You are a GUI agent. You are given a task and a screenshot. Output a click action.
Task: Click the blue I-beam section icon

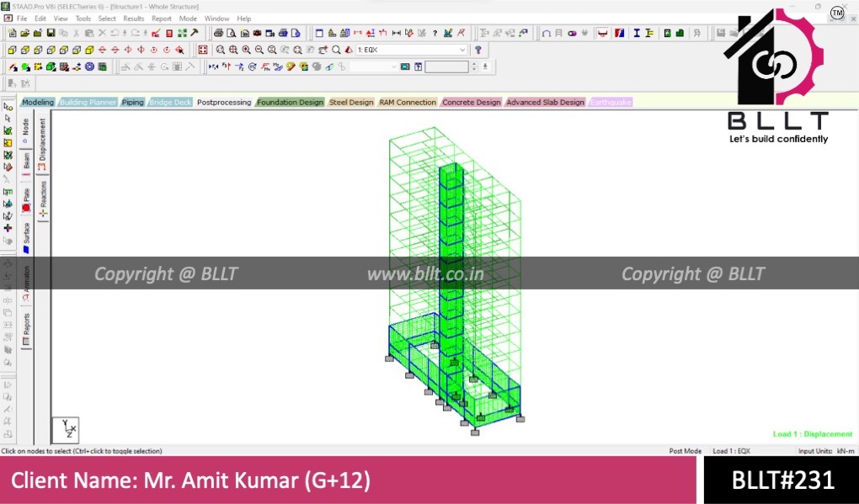pos(637,33)
